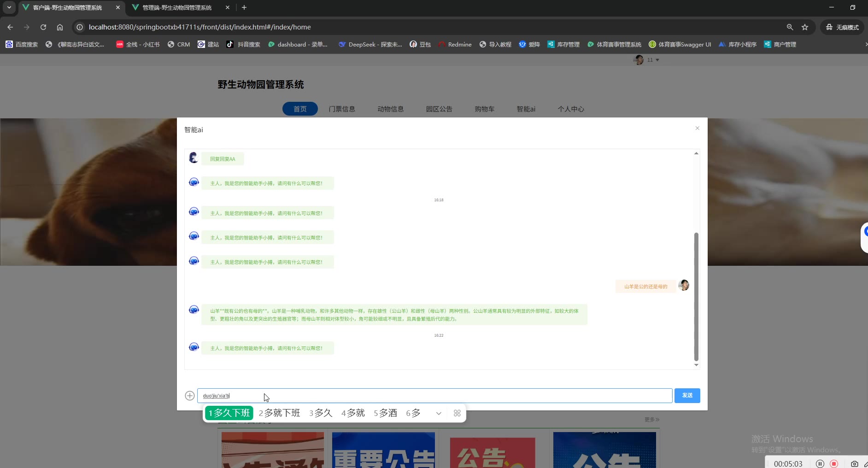Click the 回复回复AA chat message
868x468 pixels.
[223, 159]
